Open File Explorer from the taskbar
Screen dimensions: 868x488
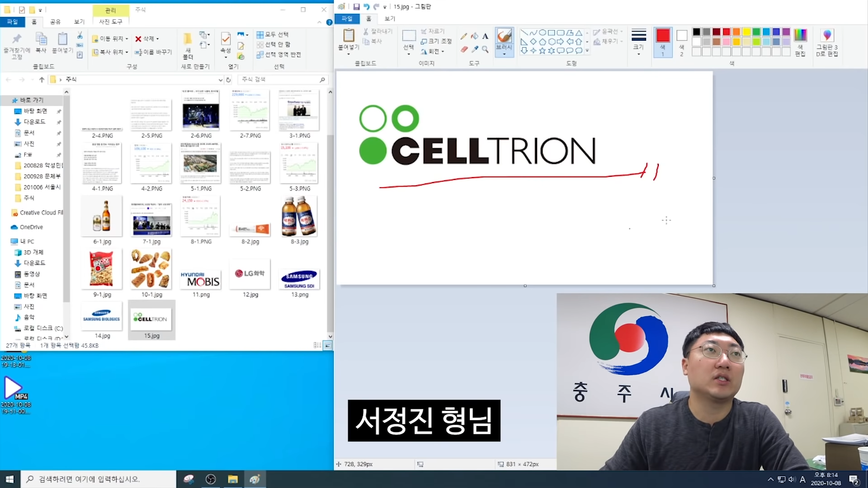(233, 479)
